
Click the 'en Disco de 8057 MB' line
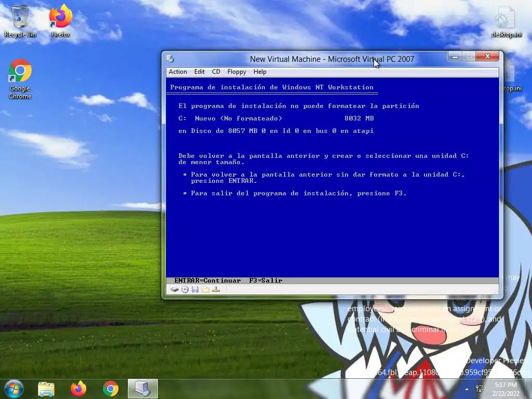pyautogui.click(x=276, y=131)
